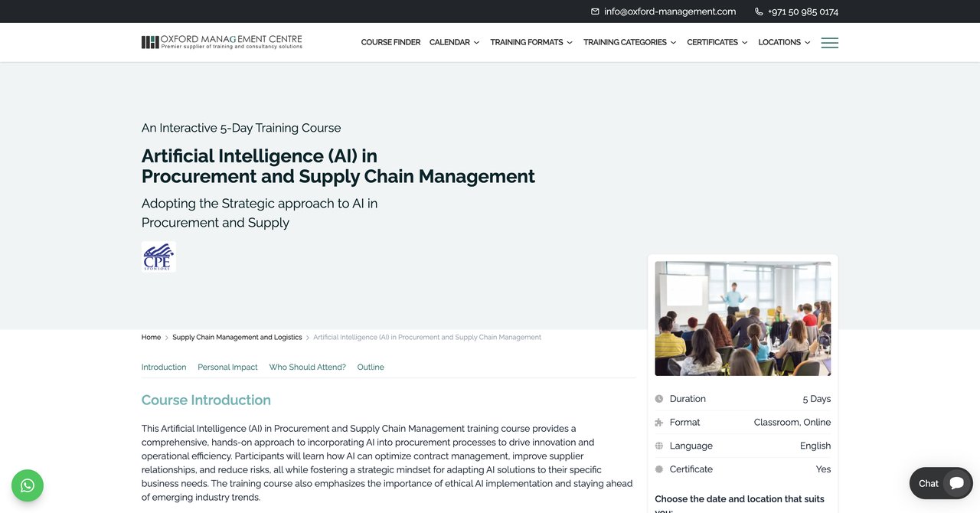Click the Duration clock icon

click(659, 399)
